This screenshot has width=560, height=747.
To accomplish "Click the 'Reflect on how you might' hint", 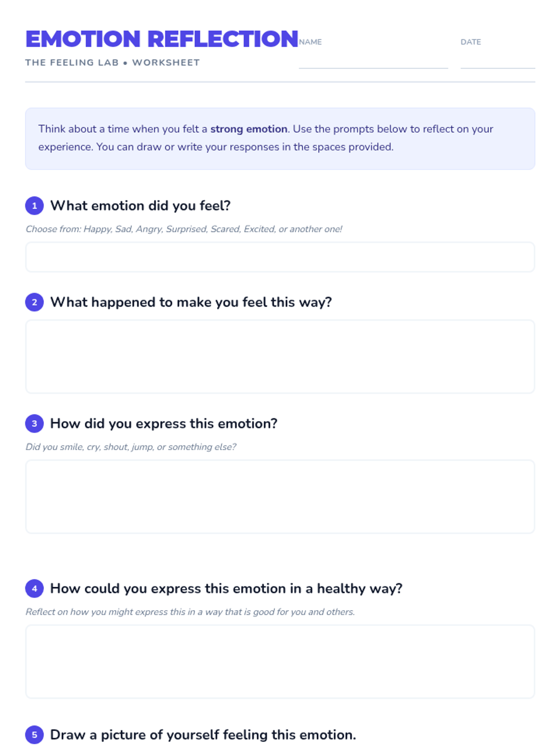I will point(190,612).
